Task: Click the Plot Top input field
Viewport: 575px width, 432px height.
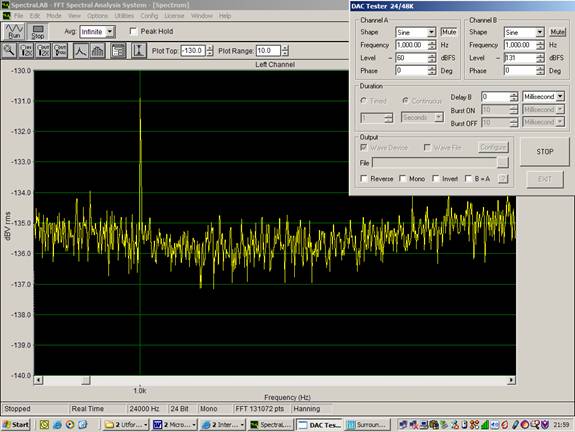Action: (193, 51)
